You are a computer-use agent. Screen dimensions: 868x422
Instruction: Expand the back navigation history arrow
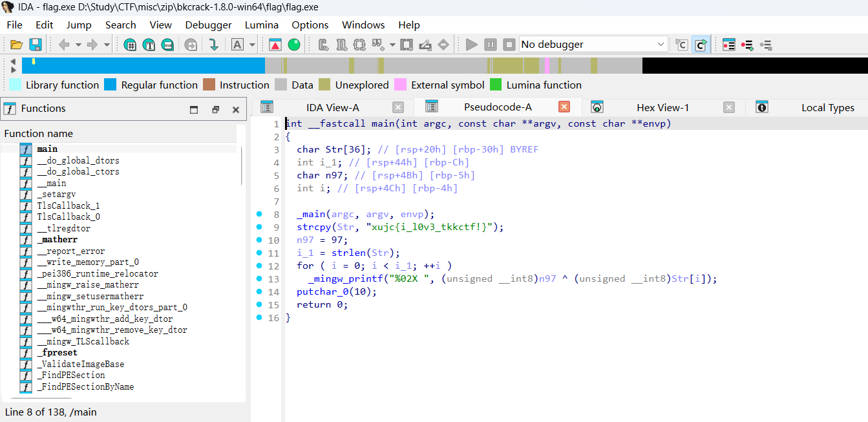coord(78,45)
